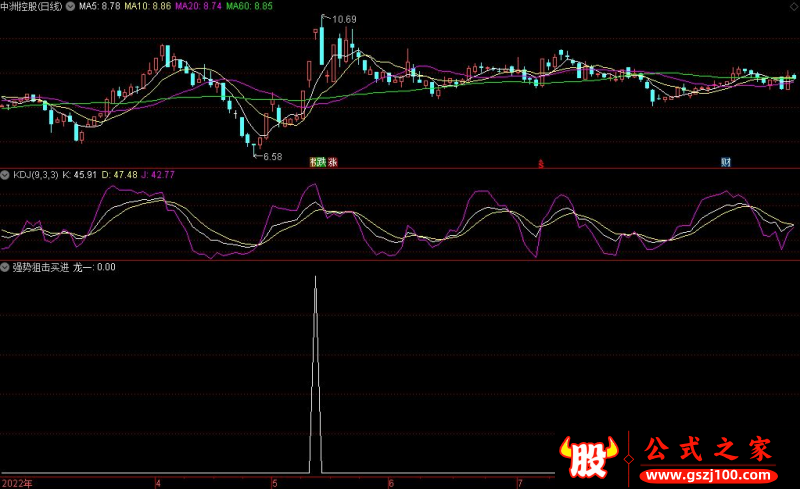800x489 pixels.
Task: Click the red 涨 event marker icon
Action: (x=332, y=162)
